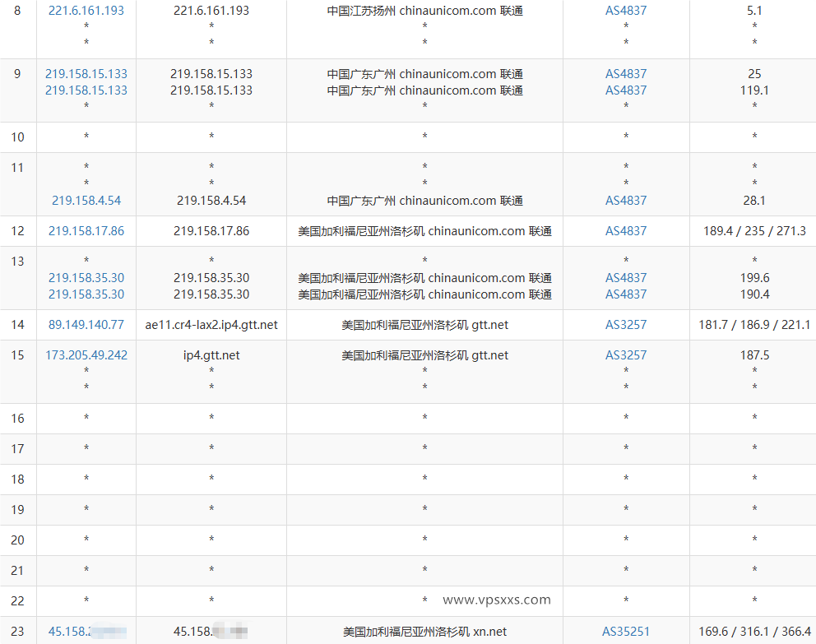Select the latency value 169.6 / 316.1 / 366.4
The image size is (816, 644).
[x=754, y=632]
